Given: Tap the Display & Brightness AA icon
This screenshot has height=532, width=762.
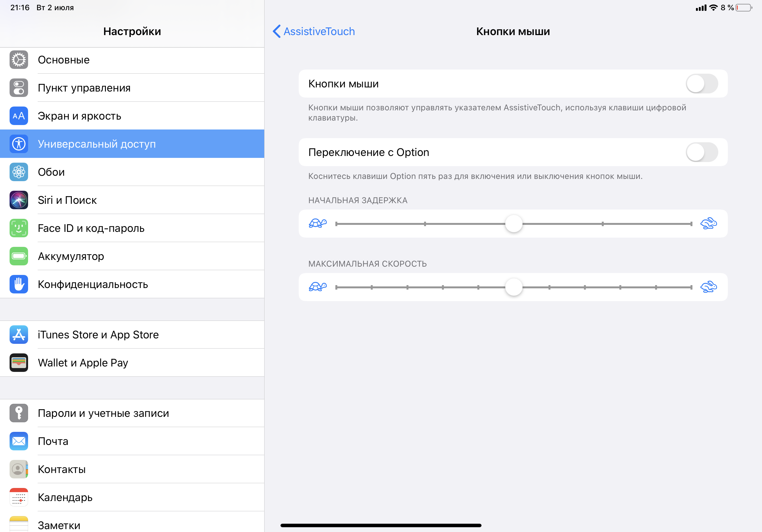Looking at the screenshot, I should (19, 116).
